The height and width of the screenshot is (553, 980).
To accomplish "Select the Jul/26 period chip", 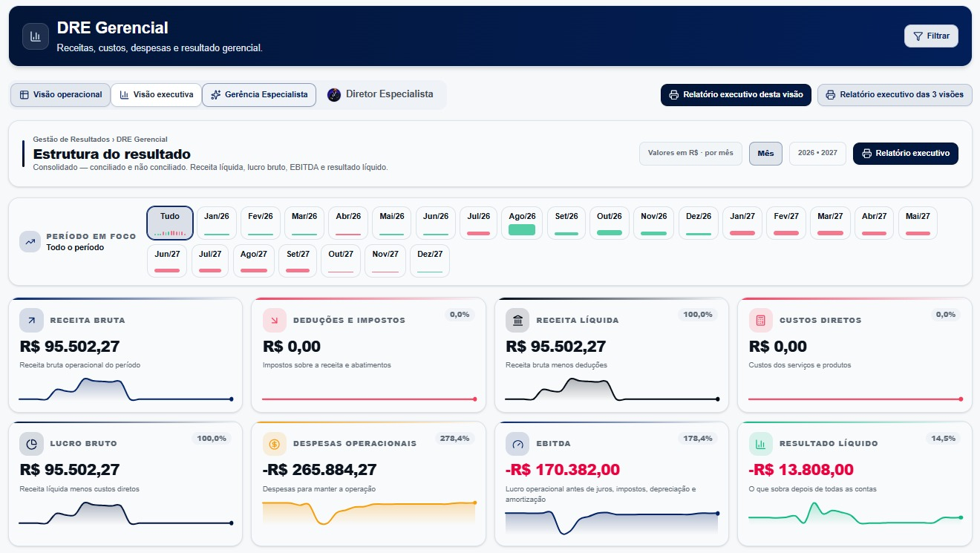I will tap(479, 223).
